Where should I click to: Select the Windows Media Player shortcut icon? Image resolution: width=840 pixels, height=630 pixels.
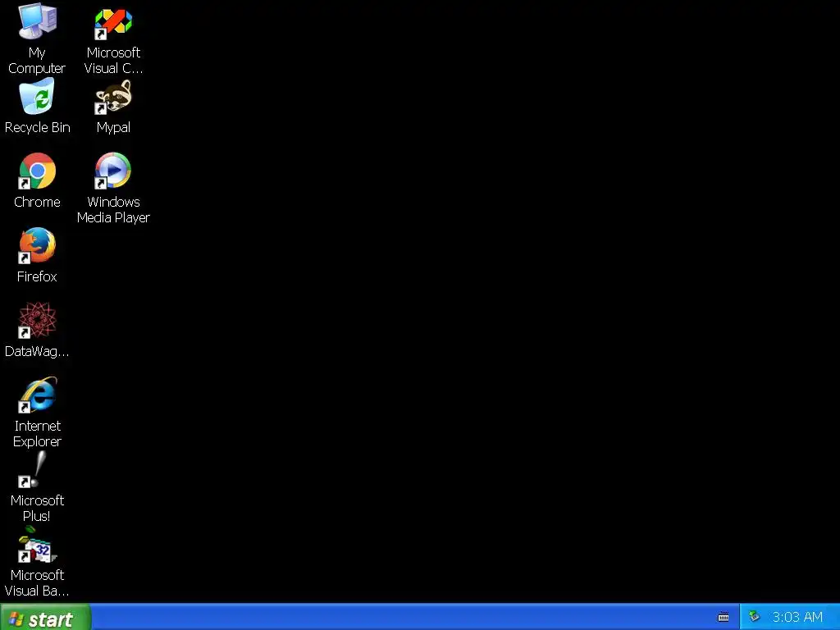tap(113, 171)
